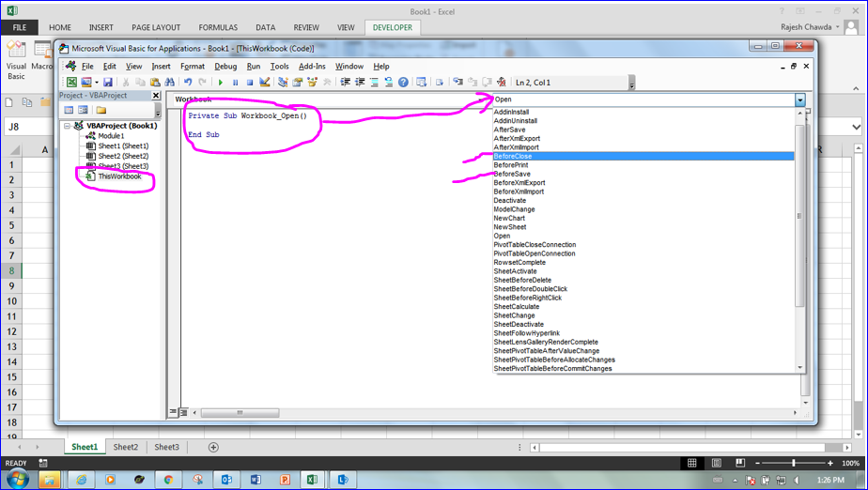Screen dimensions: 868x490
Task: Select Sheet2 (Sheet2) in project tree
Action: point(123,156)
